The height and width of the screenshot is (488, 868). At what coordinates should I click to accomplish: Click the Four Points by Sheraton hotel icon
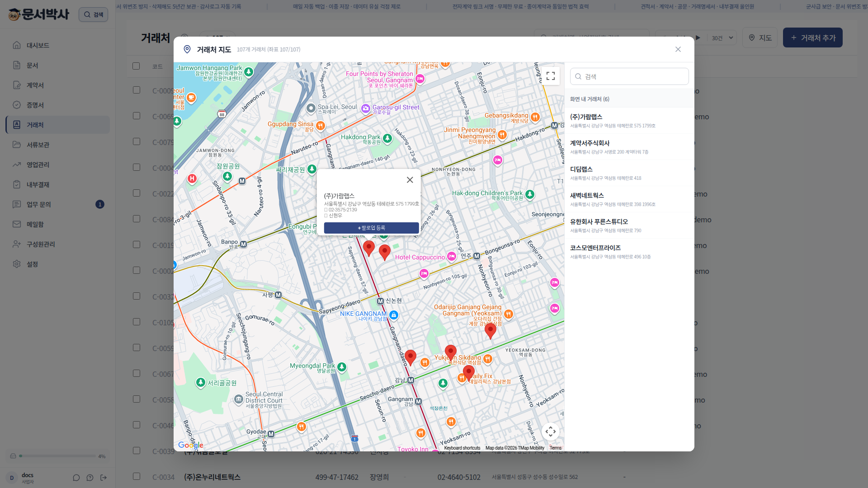(420, 79)
